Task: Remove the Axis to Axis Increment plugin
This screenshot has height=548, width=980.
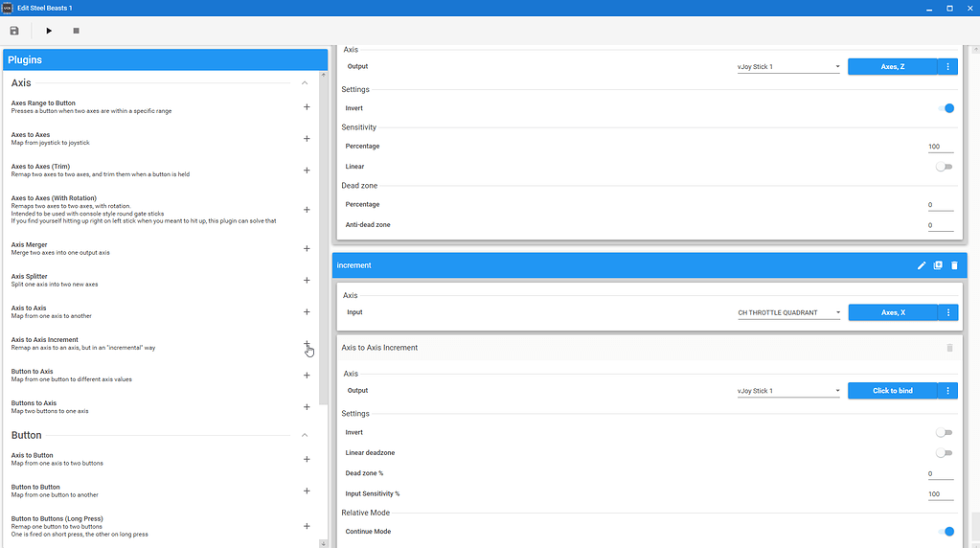Action: [949, 348]
